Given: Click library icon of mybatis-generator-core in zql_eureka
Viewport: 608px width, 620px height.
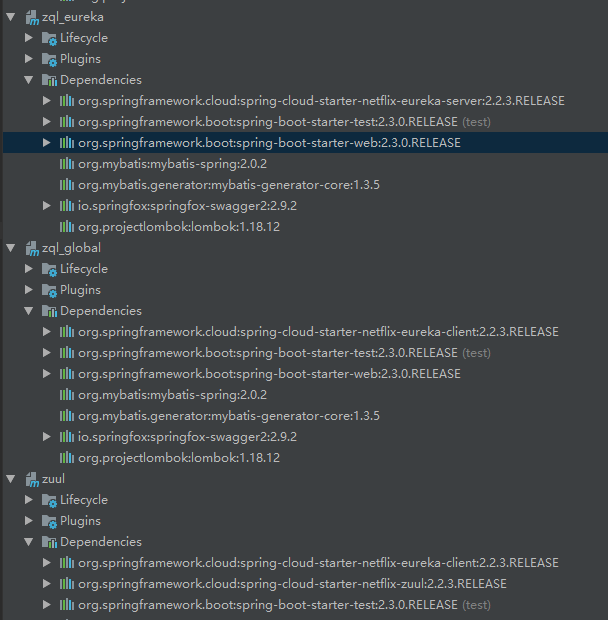Looking at the screenshot, I should point(67,185).
